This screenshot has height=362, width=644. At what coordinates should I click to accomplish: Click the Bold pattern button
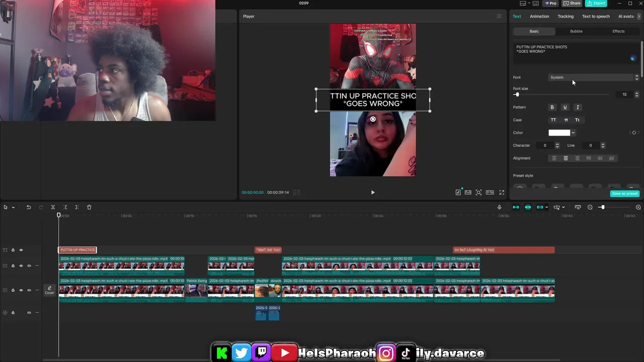click(552, 107)
